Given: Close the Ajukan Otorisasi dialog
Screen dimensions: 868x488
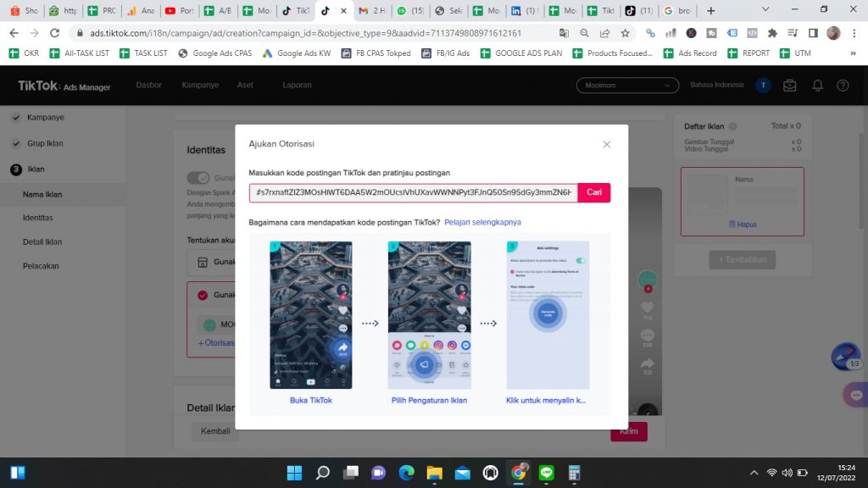Looking at the screenshot, I should 606,145.
